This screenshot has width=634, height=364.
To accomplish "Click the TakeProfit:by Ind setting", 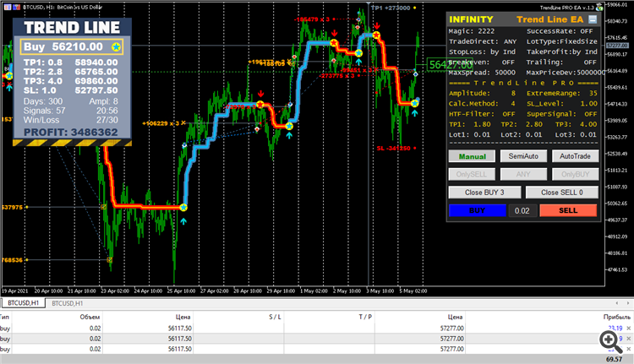I will (x=561, y=52).
